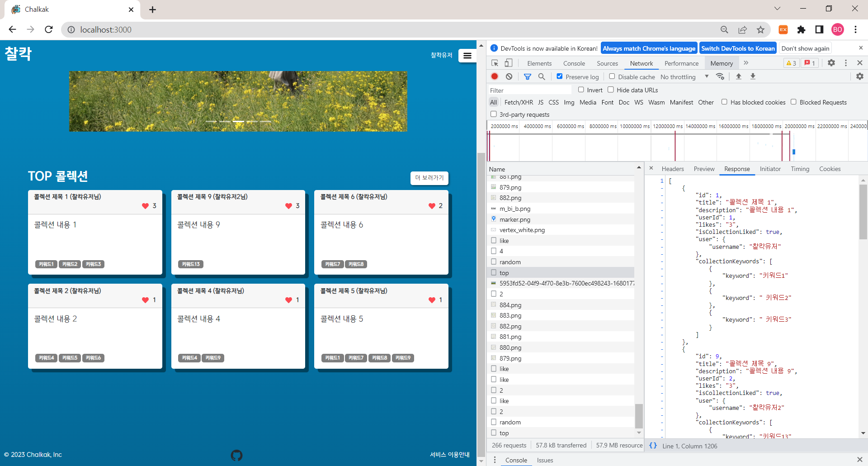Select the inspect element tool

click(495, 63)
